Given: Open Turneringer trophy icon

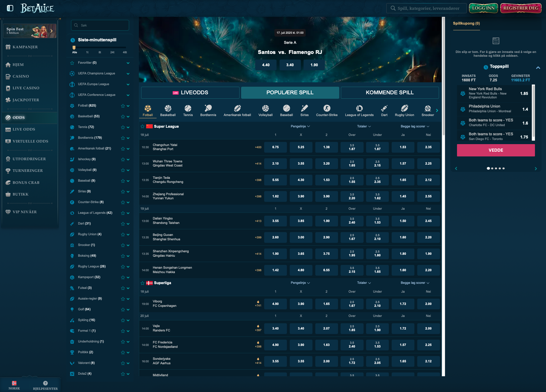Looking at the screenshot, I should click(x=8, y=171).
